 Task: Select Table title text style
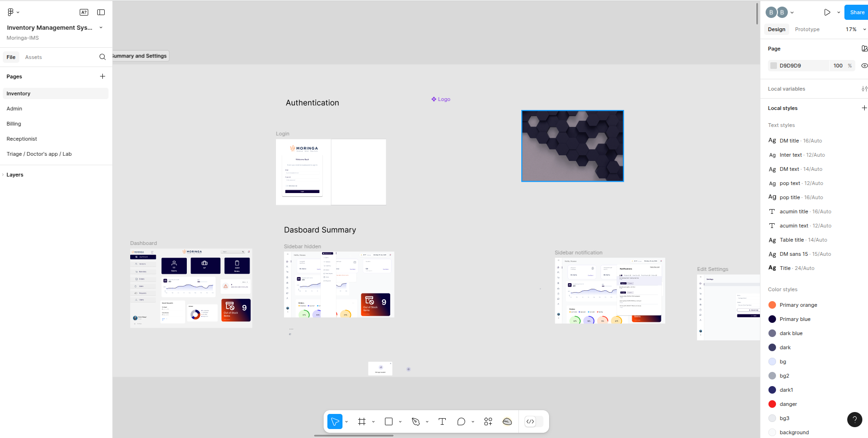tap(798, 240)
